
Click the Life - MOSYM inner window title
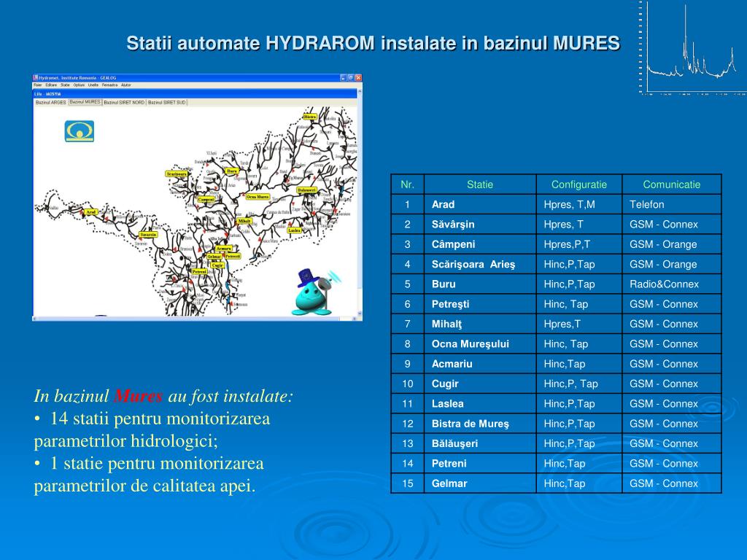point(47,94)
